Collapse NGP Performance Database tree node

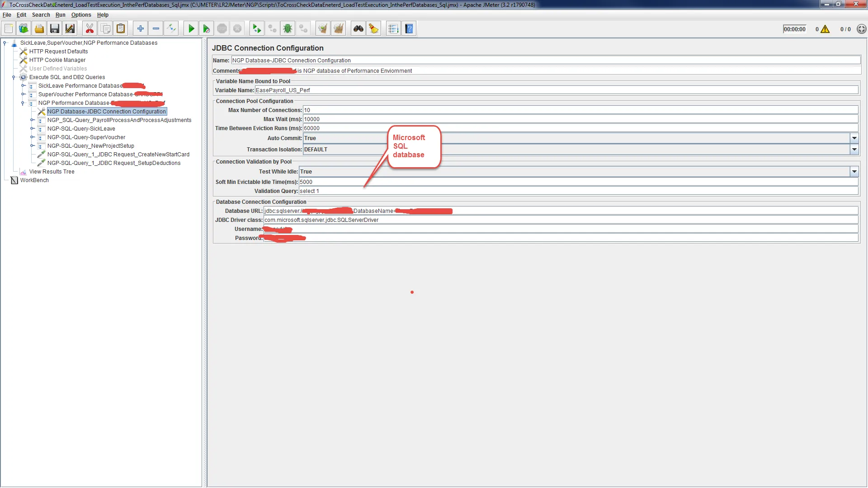coord(23,103)
